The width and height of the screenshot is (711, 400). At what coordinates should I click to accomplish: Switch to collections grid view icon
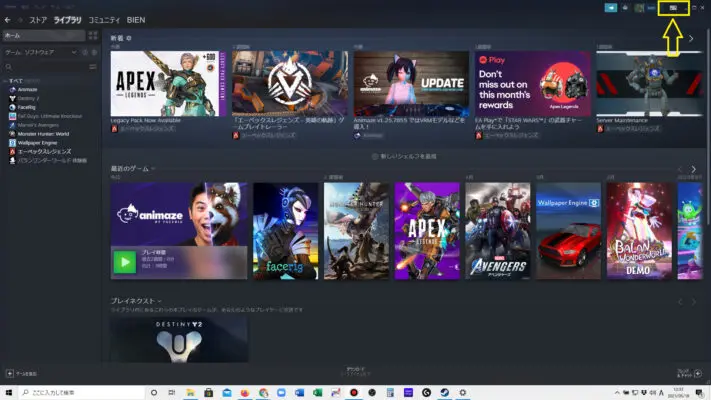[93, 35]
